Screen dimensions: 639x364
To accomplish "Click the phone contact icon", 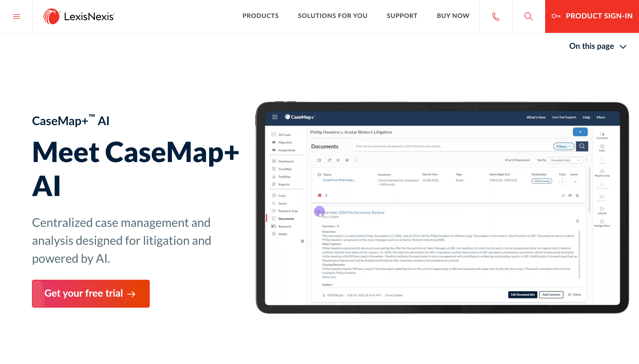I will point(495,16).
